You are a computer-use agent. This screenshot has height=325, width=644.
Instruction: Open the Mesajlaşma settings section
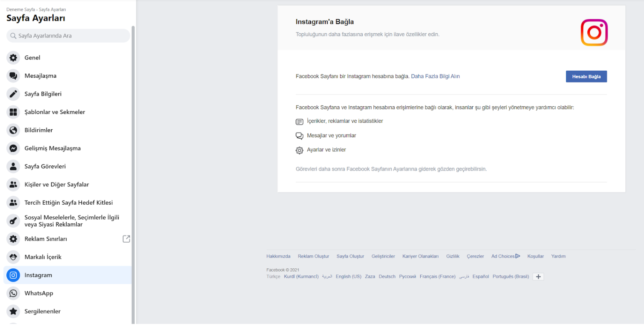point(67,76)
